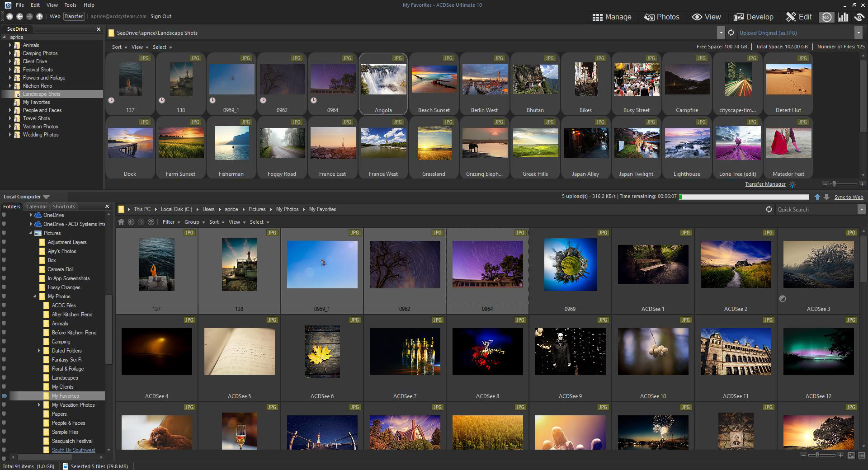Viewport: 868px width, 470px height.
Task: Close the SeeDrive pane
Action: 99,29
